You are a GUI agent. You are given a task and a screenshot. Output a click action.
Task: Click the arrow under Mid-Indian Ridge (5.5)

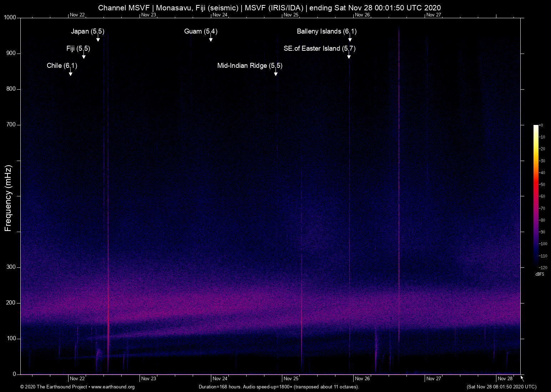click(276, 73)
